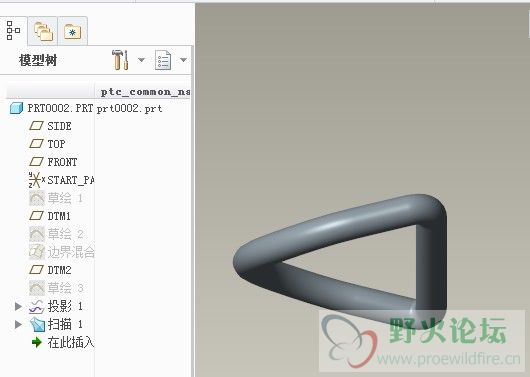Screen dimensions: 530x377
Task: Select hidden sketch 草绘 1
Action: click(x=56, y=198)
